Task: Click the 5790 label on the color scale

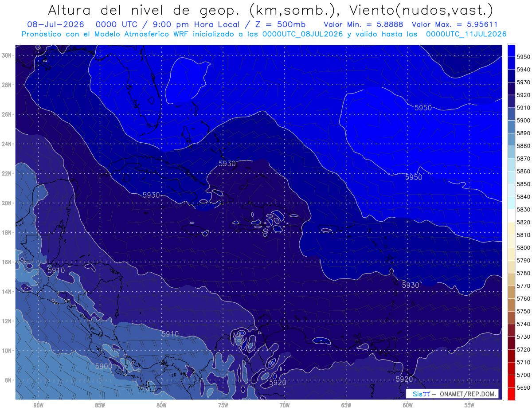Action: (524, 260)
